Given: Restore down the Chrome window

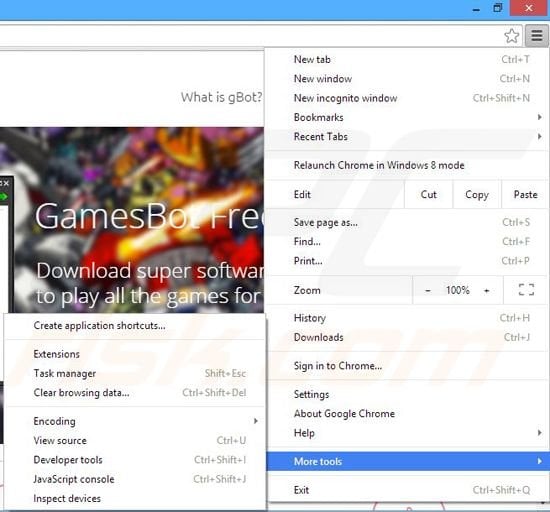Looking at the screenshot, I should tap(497, 8).
